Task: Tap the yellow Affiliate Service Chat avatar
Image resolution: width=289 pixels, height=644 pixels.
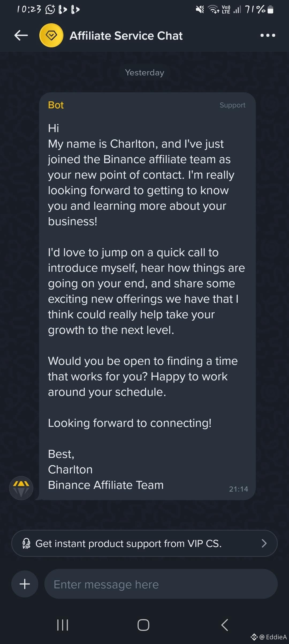Action: pyautogui.click(x=51, y=35)
